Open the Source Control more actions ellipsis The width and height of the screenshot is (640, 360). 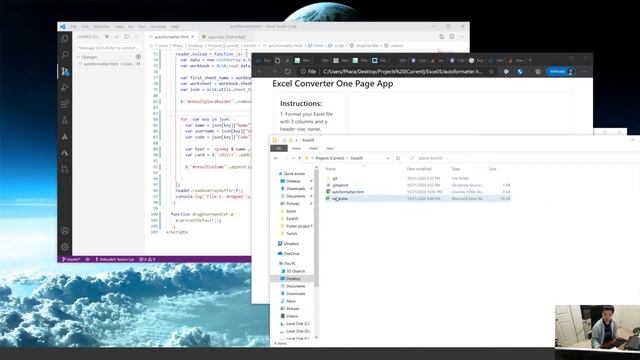[136, 37]
